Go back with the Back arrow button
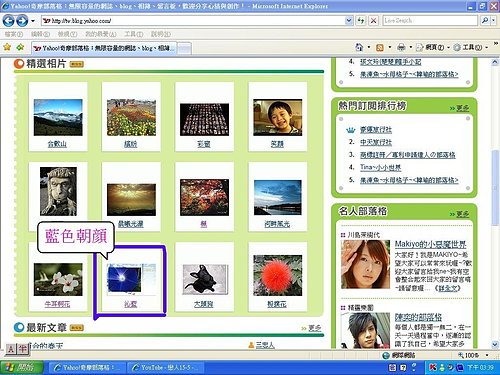This screenshot has width=500, height=375. pyautogui.click(x=8, y=21)
